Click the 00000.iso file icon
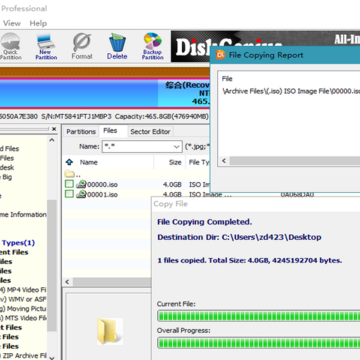Screen dimensions: 360x360 (x=81, y=184)
